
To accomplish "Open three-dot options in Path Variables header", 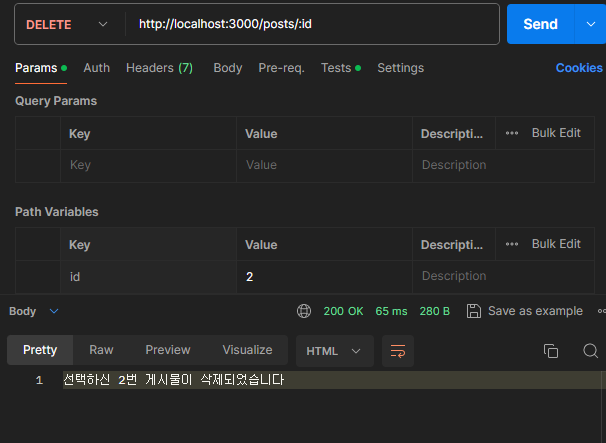I will click(512, 244).
